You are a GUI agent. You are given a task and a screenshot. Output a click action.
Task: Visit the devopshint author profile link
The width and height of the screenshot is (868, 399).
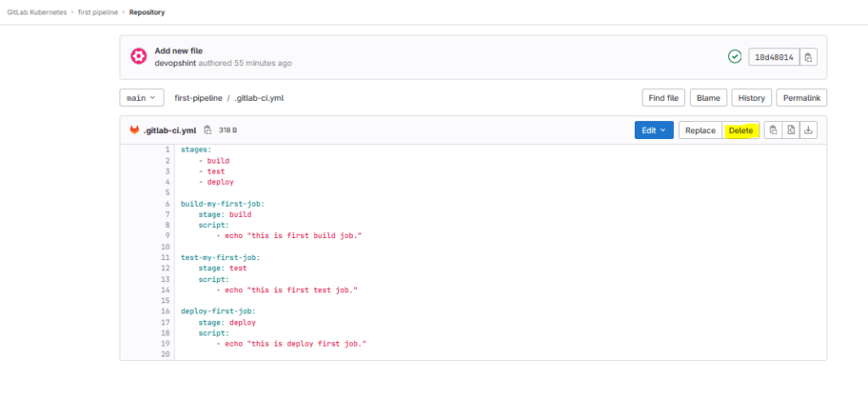(x=175, y=63)
